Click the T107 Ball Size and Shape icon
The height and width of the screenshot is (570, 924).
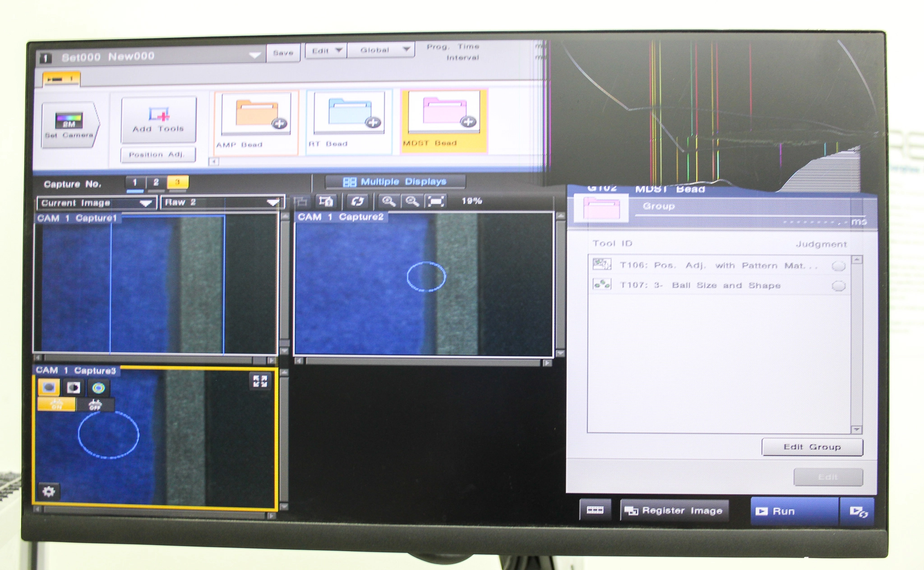click(x=602, y=285)
